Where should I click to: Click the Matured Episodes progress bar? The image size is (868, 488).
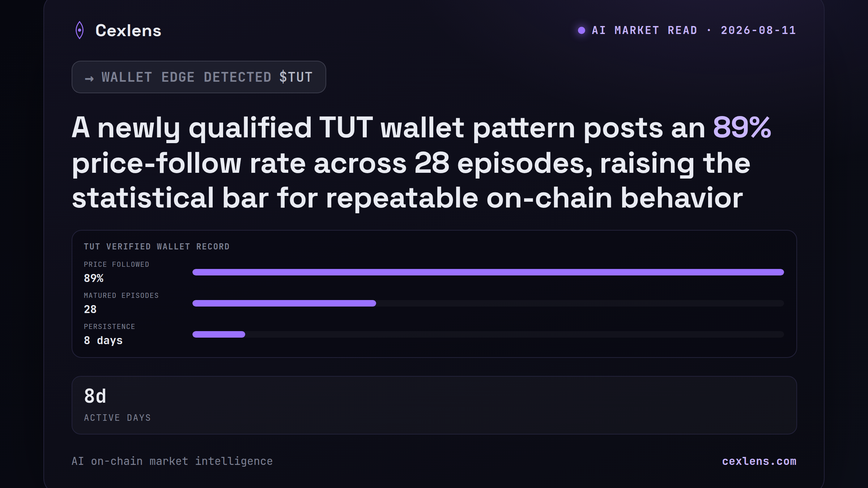(x=488, y=303)
